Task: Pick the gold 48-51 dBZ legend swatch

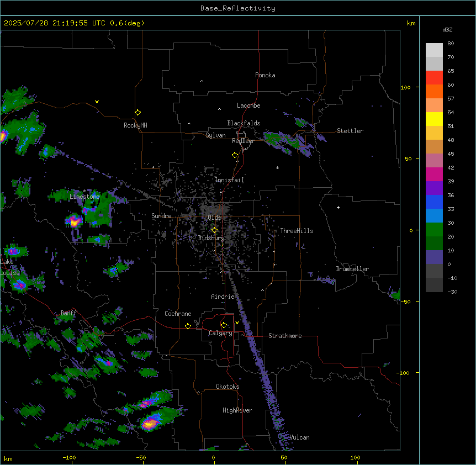Action: click(434, 133)
